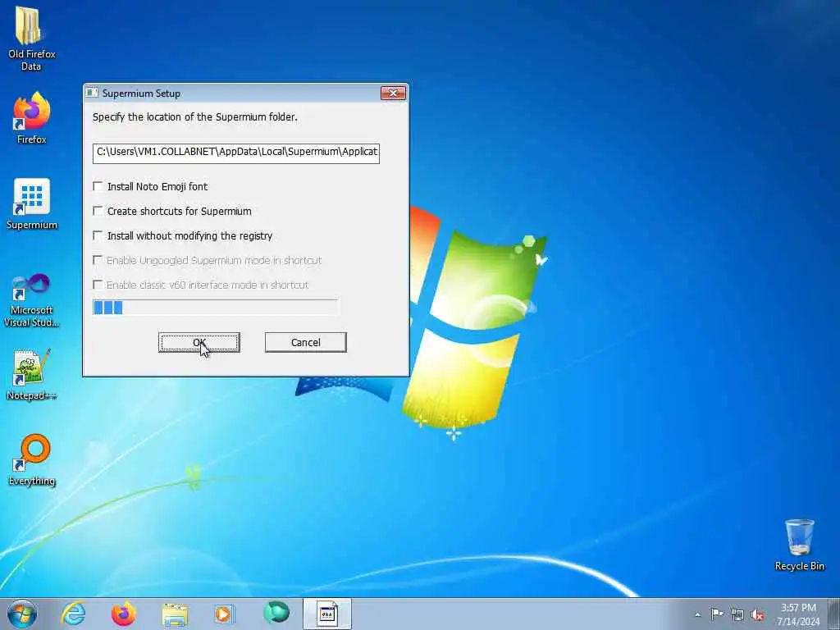Click Enable Ungoogled Supermium mode checkbox
Image resolution: width=840 pixels, height=630 pixels.
(98, 260)
